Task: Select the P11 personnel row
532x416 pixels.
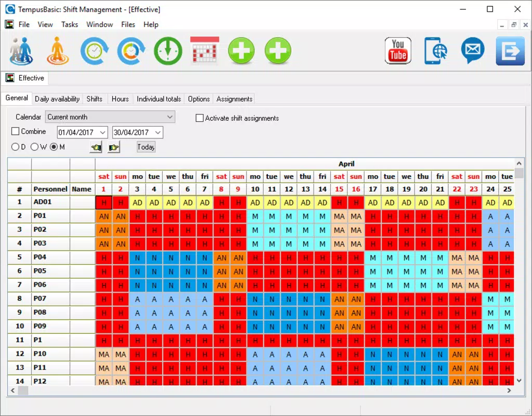Action: [x=51, y=368]
